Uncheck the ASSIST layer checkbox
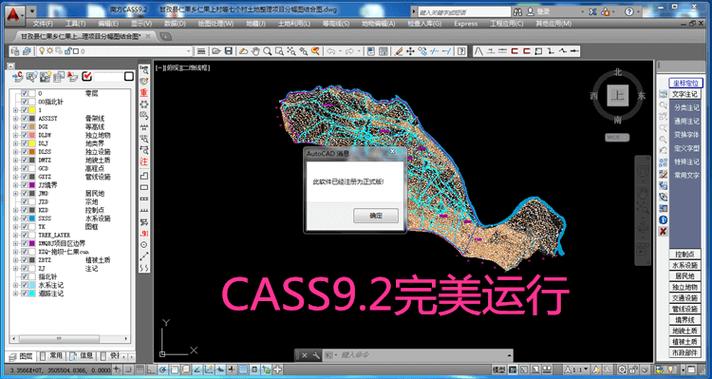The image size is (712, 379). click(25, 118)
